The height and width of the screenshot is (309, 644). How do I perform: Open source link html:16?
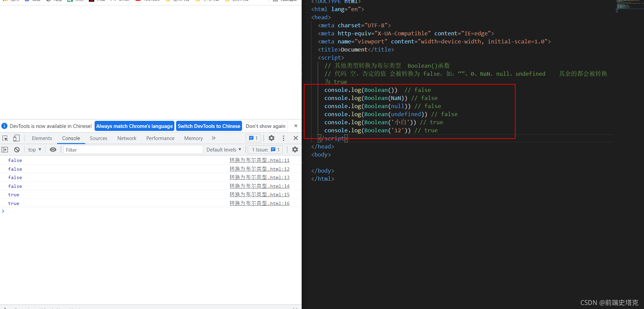260,203
